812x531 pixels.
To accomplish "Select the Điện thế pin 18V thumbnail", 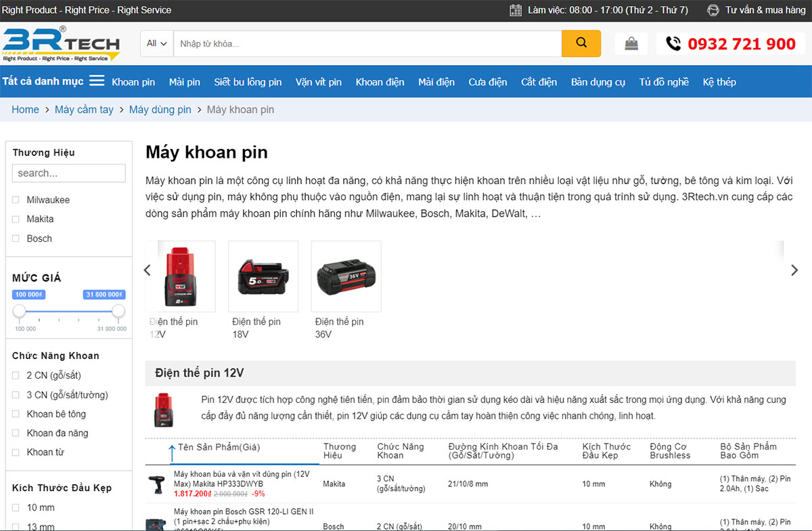I will [x=263, y=276].
